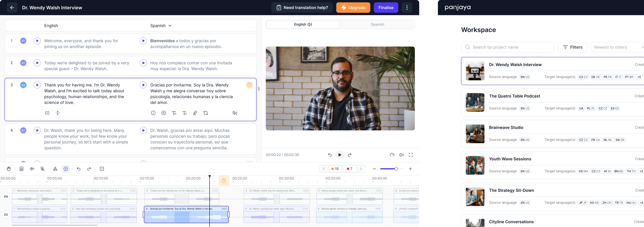Open the three-dot more options menu
This screenshot has width=644, height=227.
click(x=407, y=7)
